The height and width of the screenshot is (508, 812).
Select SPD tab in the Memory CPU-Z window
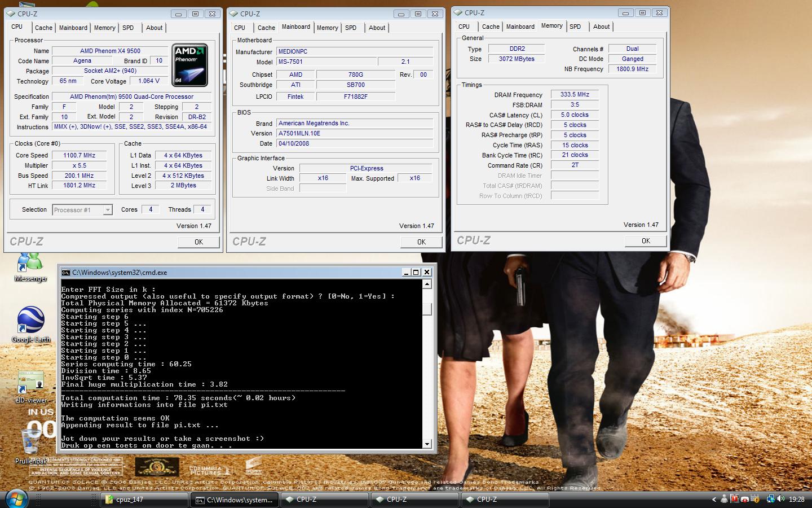[x=575, y=27]
